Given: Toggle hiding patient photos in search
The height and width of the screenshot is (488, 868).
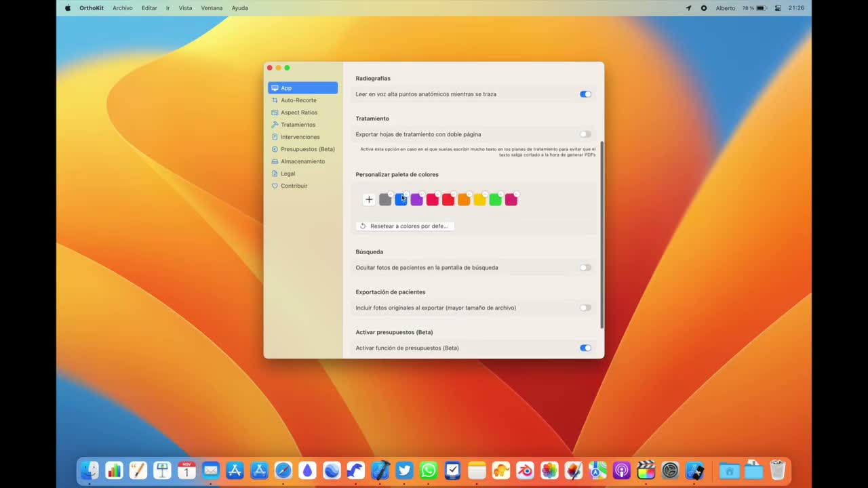Looking at the screenshot, I should [x=585, y=268].
